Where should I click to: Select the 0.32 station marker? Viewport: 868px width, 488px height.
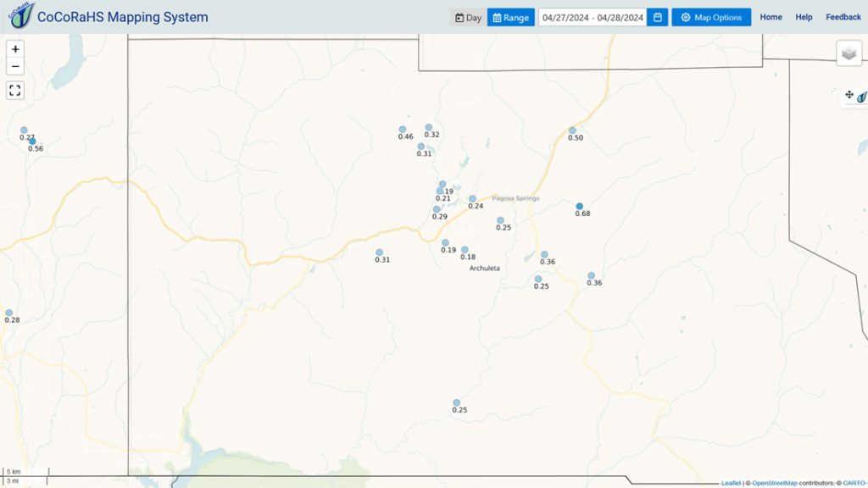(428, 127)
